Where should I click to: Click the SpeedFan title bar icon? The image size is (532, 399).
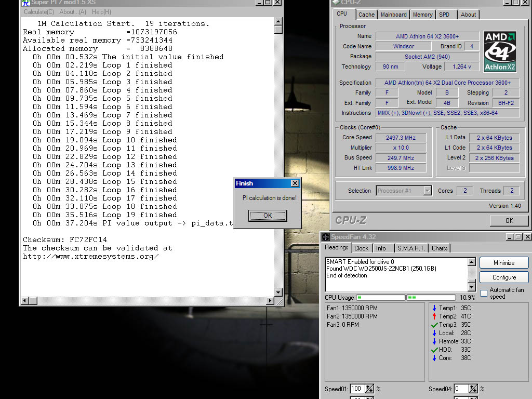pyautogui.click(x=326, y=237)
